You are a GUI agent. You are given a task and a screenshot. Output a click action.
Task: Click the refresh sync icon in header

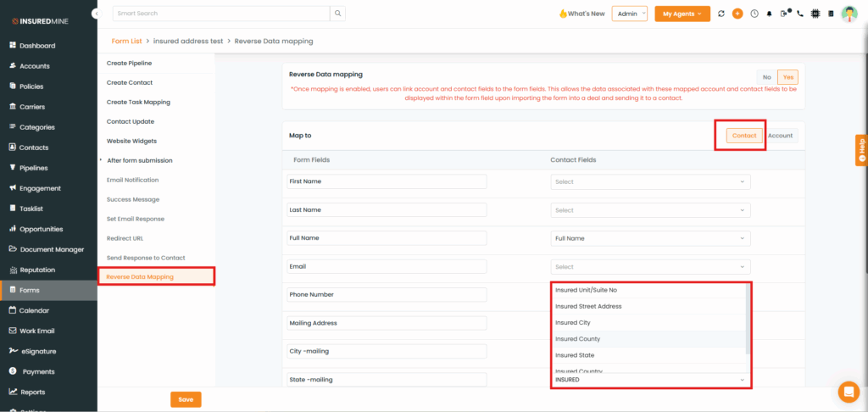tap(721, 14)
